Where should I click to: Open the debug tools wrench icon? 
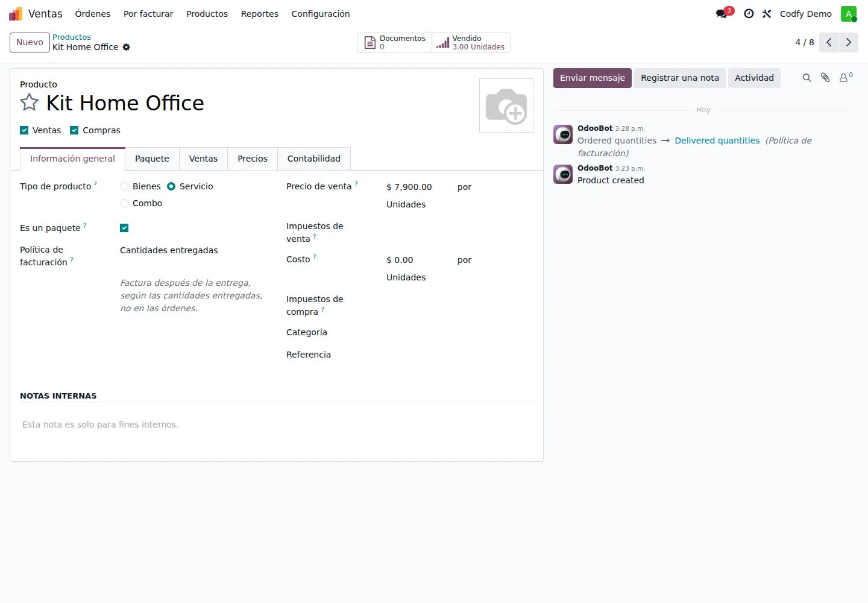767,14
